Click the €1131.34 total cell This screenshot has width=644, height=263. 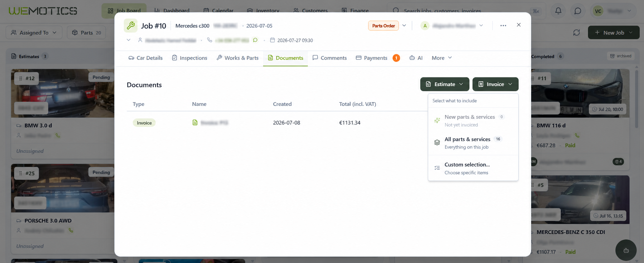350,123
